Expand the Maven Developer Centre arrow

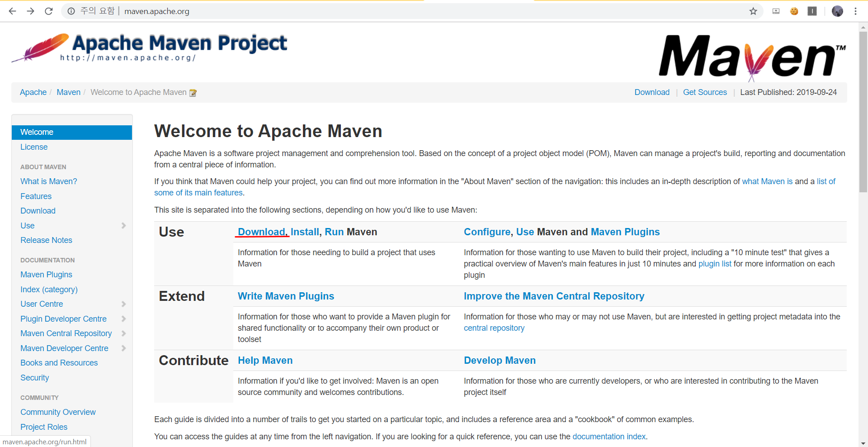[x=123, y=348]
